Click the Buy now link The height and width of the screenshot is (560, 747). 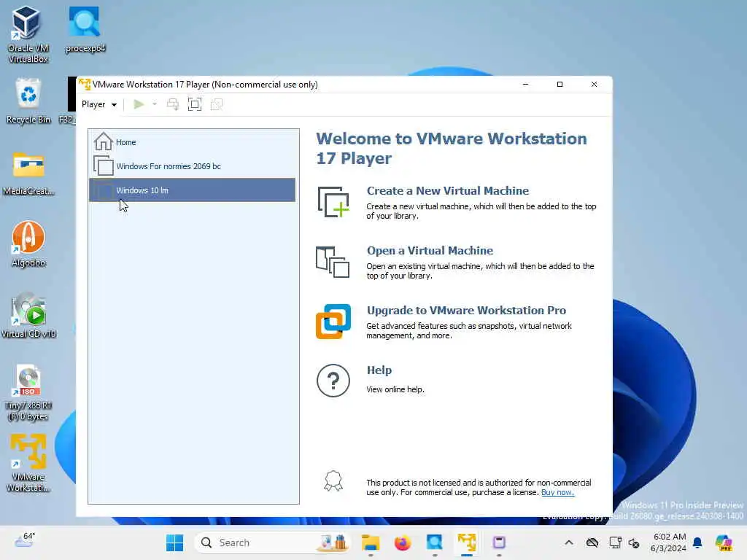pyautogui.click(x=557, y=492)
